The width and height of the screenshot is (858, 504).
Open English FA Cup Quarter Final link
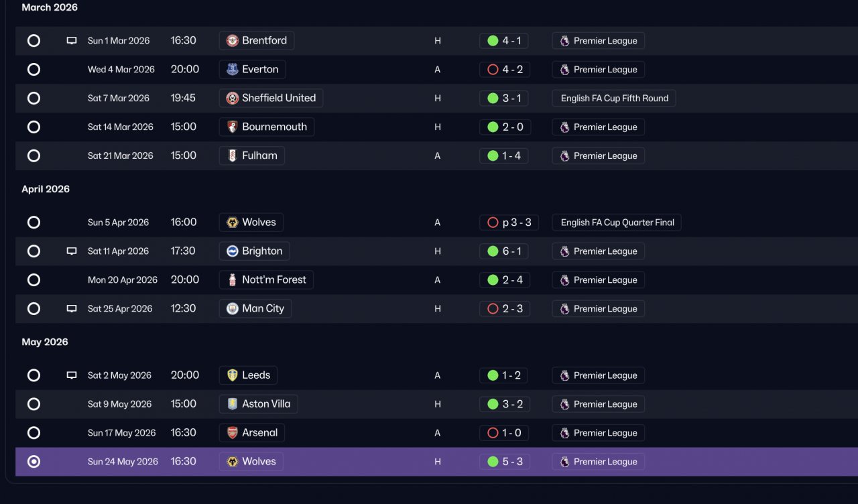617,223
